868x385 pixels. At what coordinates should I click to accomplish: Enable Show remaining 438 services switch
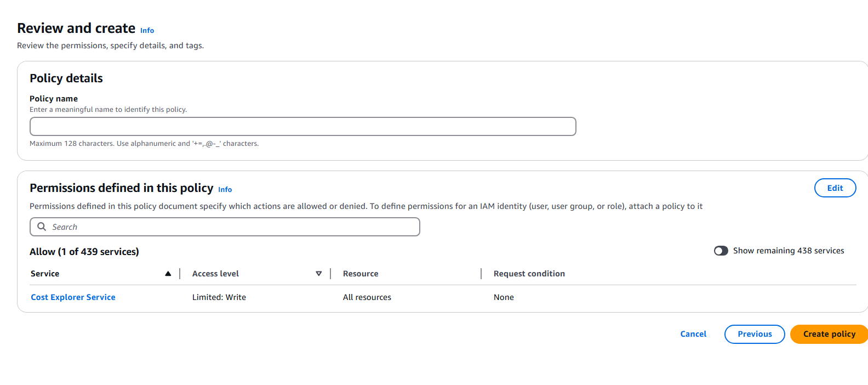[721, 251]
